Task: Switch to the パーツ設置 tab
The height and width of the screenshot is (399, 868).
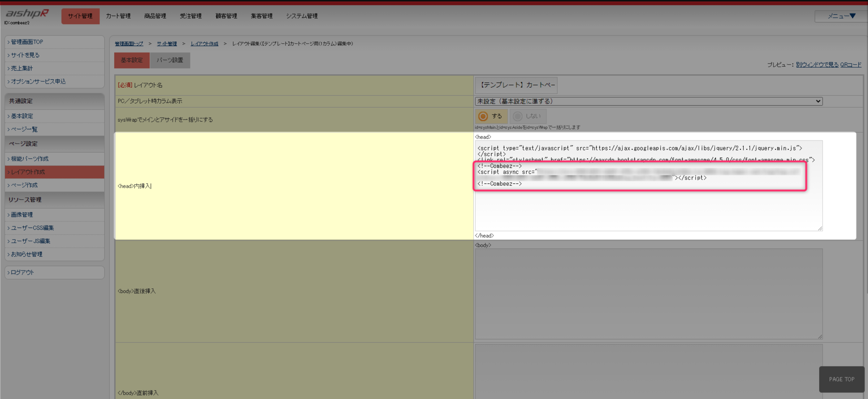Action: (x=170, y=60)
